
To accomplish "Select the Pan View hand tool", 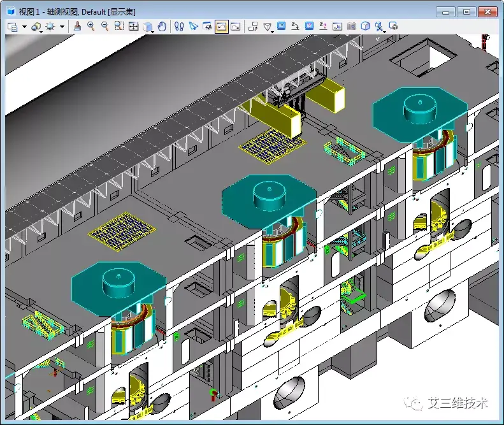I will point(162,26).
